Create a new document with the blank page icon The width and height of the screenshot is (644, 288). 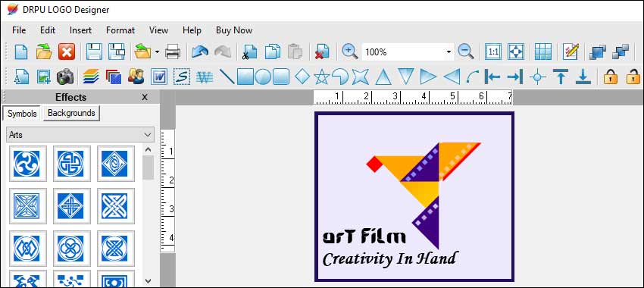(21, 52)
